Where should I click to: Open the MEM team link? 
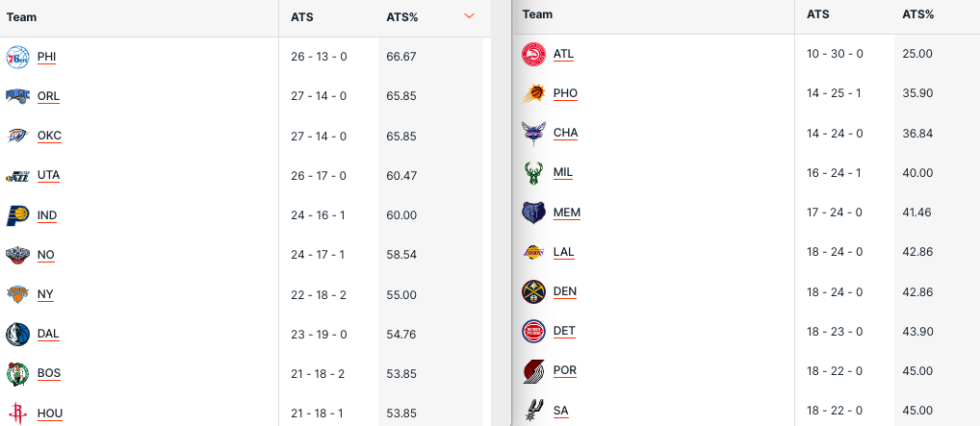pos(567,213)
